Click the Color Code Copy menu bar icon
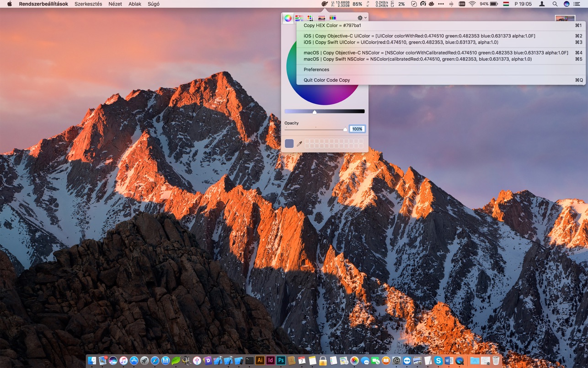588x368 pixels. [324, 4]
